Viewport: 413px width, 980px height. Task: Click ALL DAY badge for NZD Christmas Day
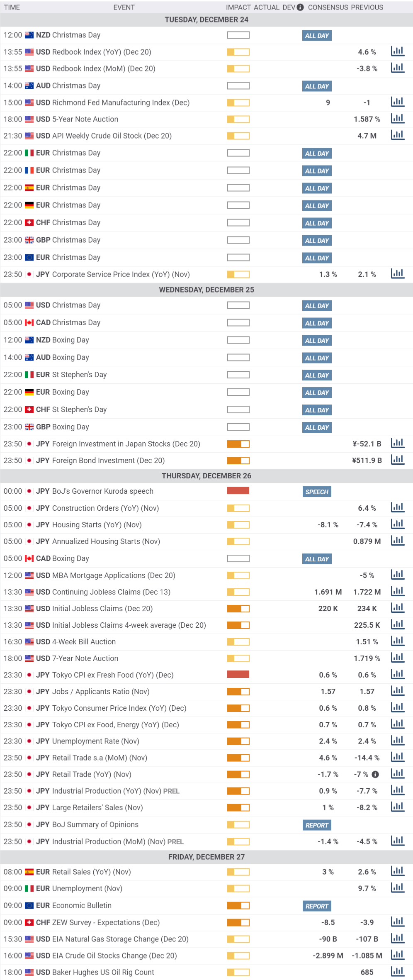coord(317,36)
